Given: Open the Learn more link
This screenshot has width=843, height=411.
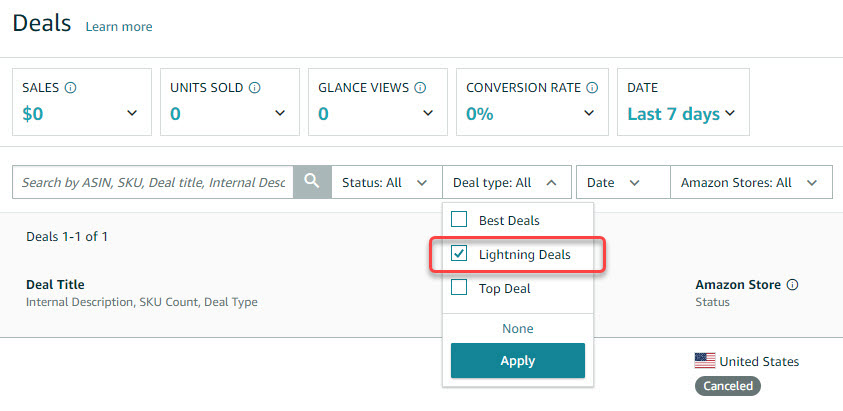Looking at the screenshot, I should pyautogui.click(x=119, y=26).
